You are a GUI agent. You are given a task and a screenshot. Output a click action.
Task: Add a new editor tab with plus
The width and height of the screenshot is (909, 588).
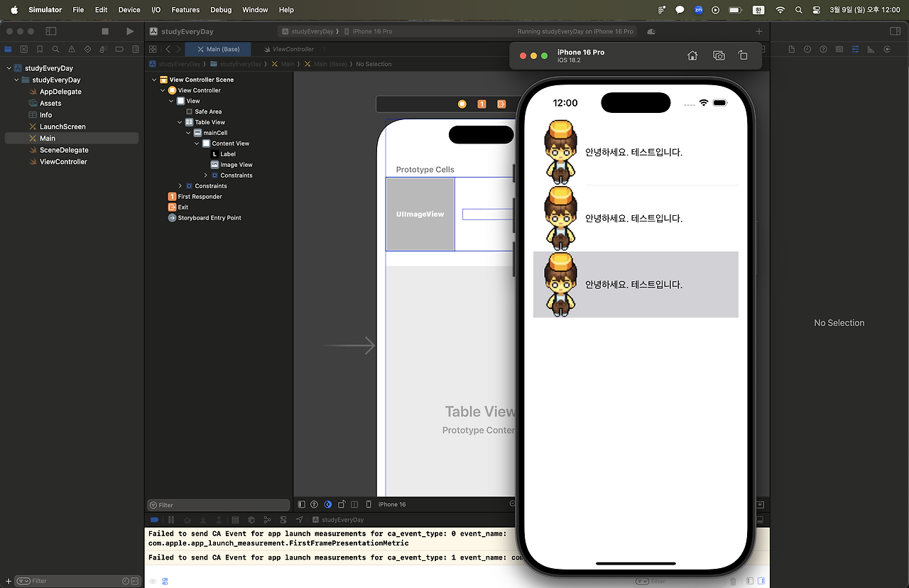pos(759,31)
